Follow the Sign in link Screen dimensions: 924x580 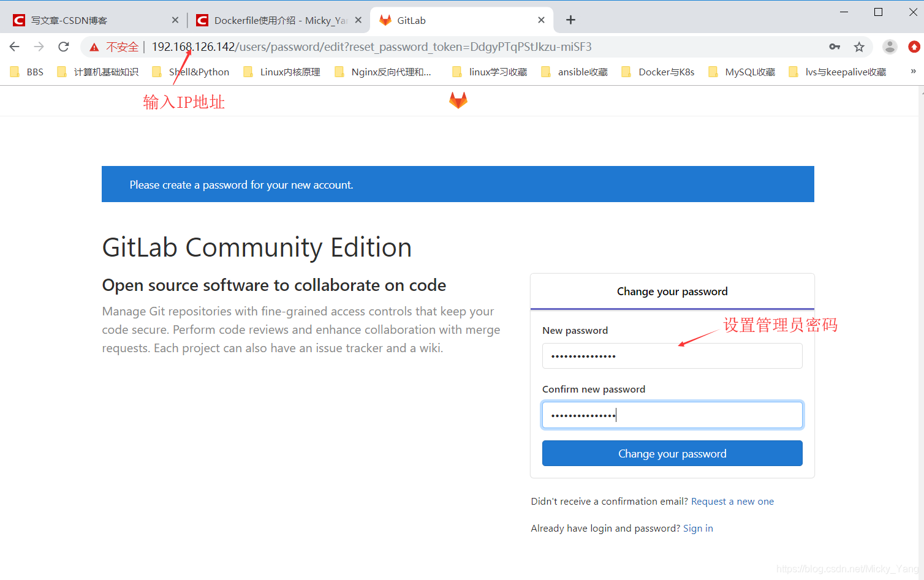[x=698, y=529]
